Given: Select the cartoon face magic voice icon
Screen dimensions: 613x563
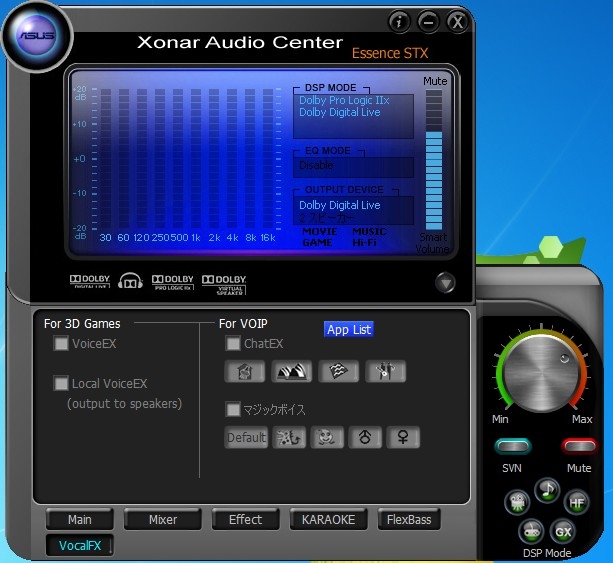Looking at the screenshot, I should [x=327, y=437].
